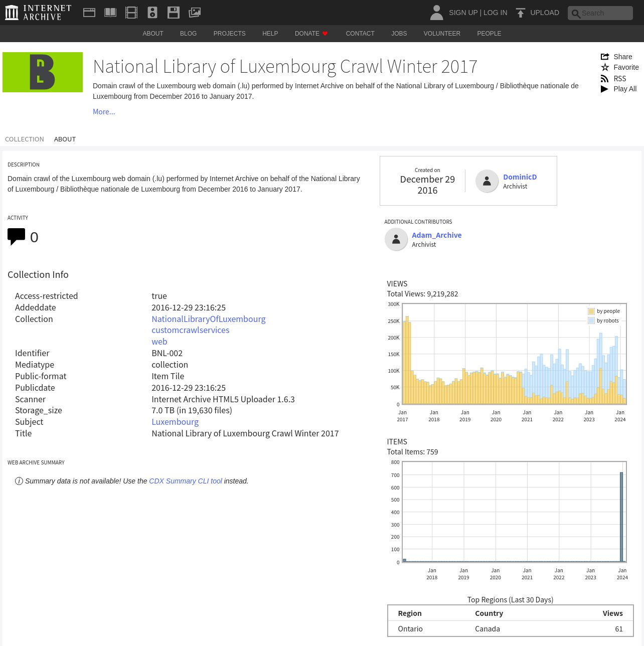Click the Luxembourg subject link
Viewport: 644px width, 646px height.
[175, 422]
